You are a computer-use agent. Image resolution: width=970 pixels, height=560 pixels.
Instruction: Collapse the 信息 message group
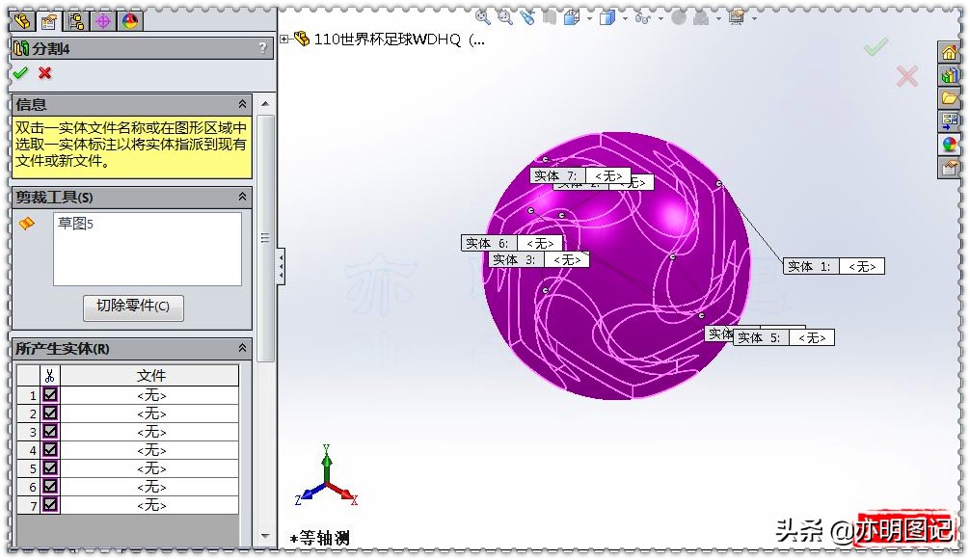[241, 103]
